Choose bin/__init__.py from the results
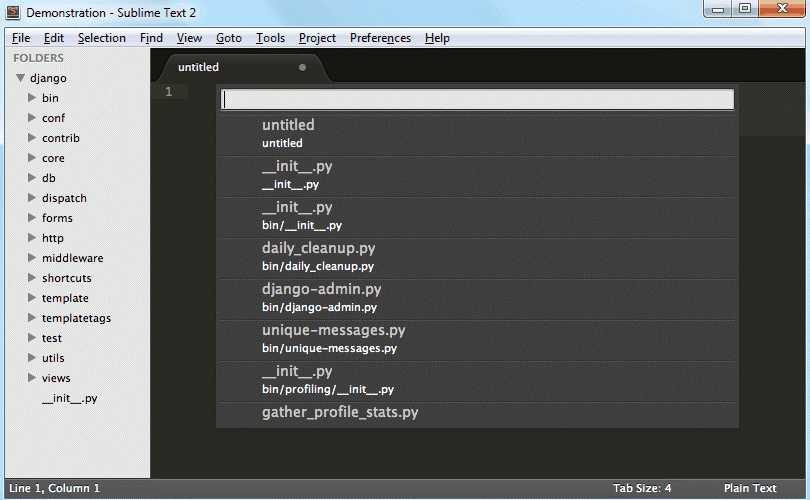This screenshot has width=810, height=500. pyautogui.click(x=477, y=216)
